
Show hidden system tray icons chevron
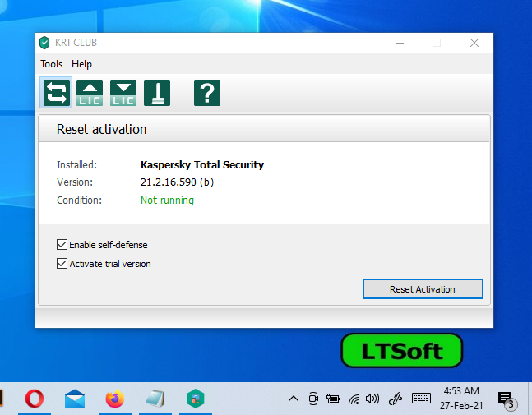click(x=294, y=399)
